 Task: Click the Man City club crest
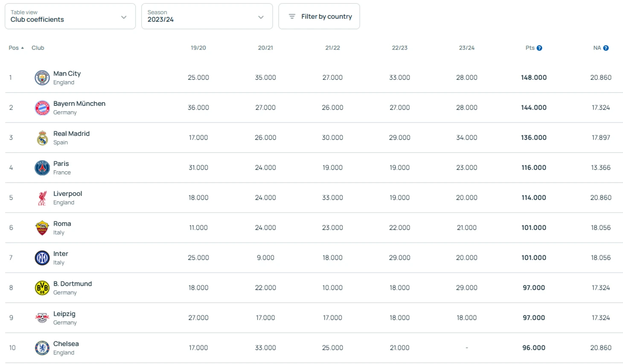(x=42, y=78)
